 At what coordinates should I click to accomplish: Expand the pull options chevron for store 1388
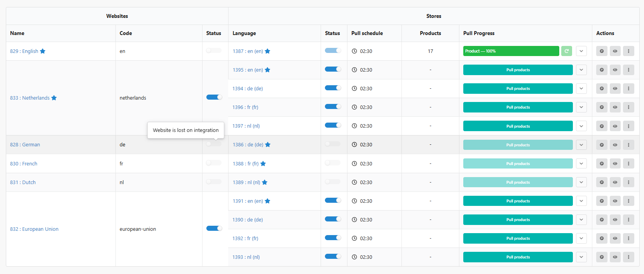[x=581, y=163]
